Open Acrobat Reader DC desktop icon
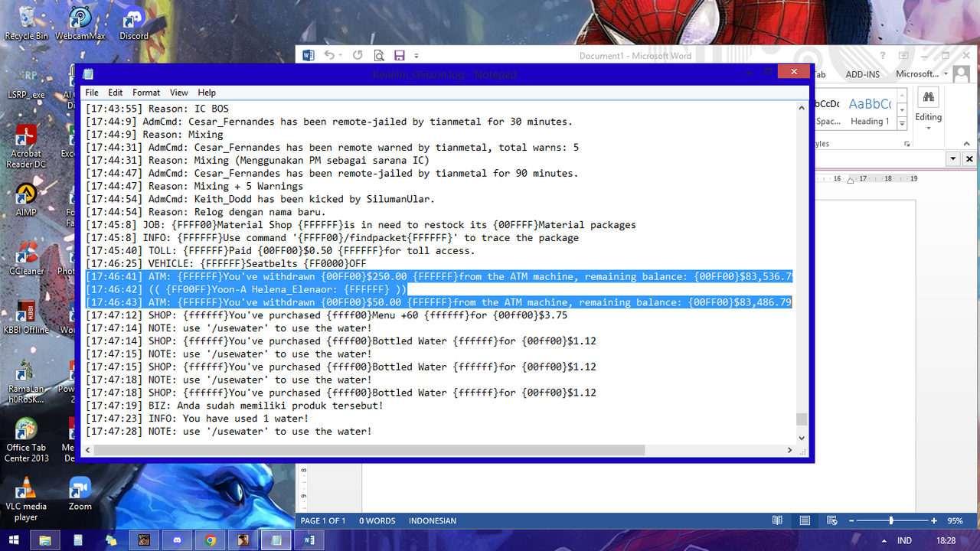The image size is (980, 551). point(26,147)
